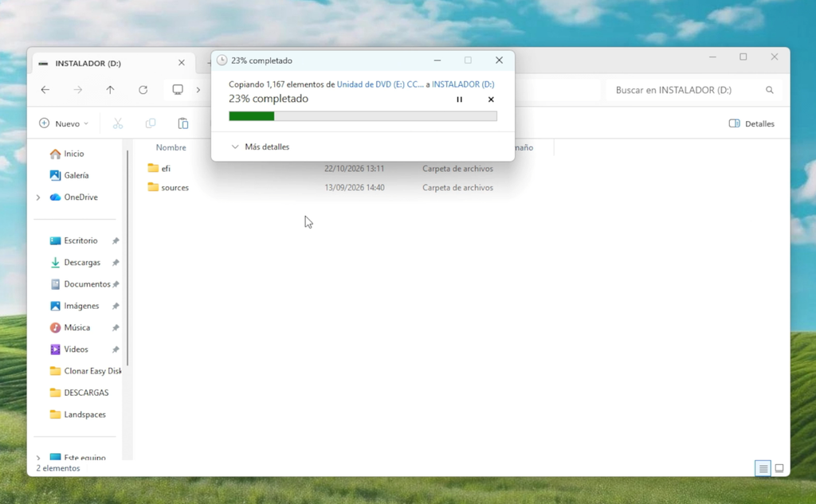Click the green copy progress bar
Image resolution: width=816 pixels, height=504 pixels.
click(363, 116)
